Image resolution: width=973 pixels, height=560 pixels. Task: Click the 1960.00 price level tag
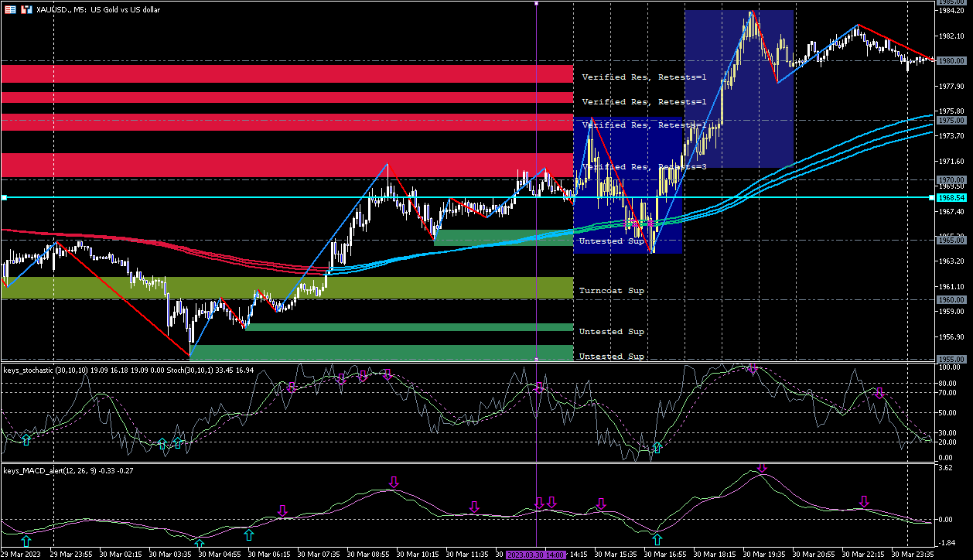click(950, 299)
